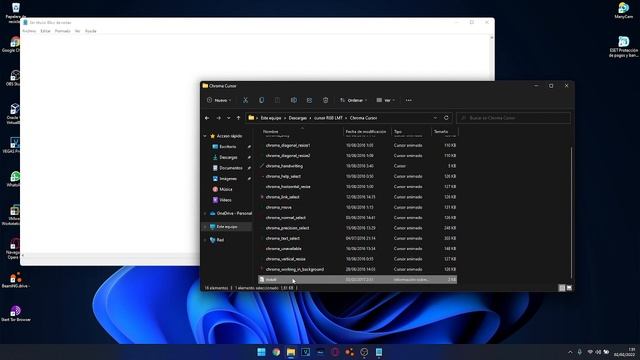
Task: Click the Cut scissors icon in Explorer toolbar
Action: tap(245, 100)
